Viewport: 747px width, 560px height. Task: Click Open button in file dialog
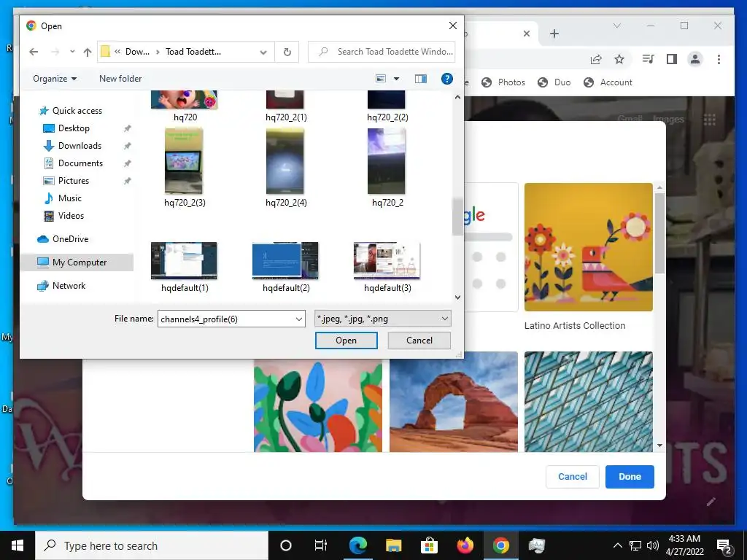click(347, 341)
